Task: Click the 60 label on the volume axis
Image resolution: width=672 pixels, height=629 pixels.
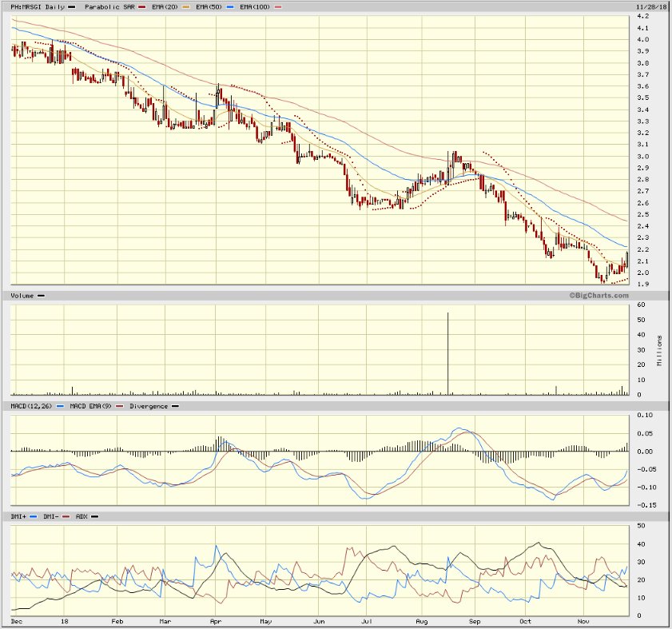Action: pos(641,305)
